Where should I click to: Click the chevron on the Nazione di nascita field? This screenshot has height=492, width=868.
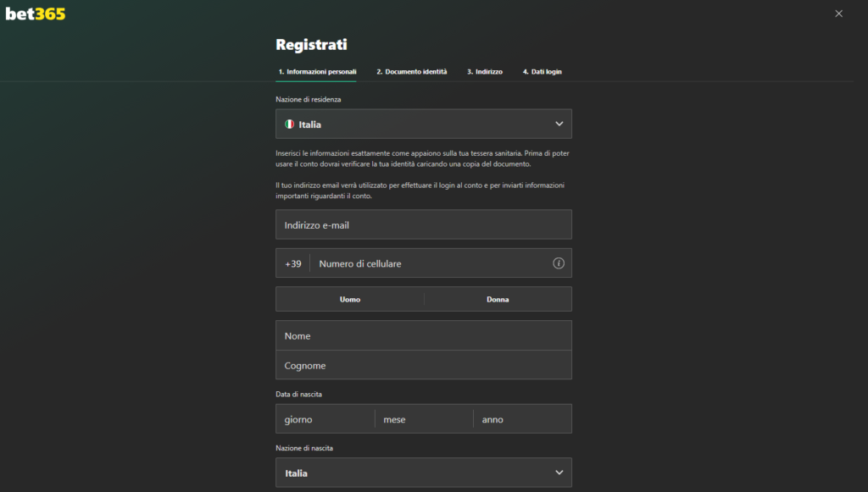(559, 473)
